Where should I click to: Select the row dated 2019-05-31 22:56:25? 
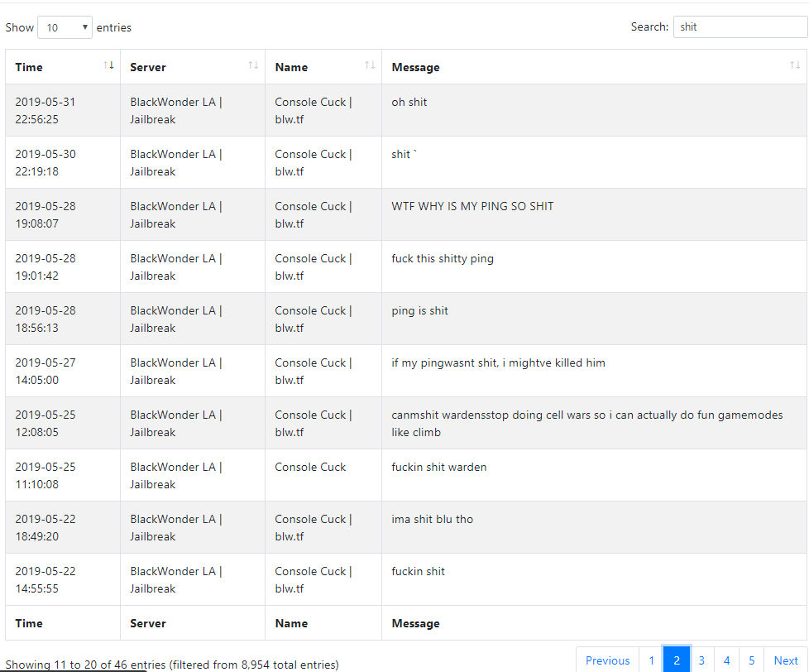tap(406, 110)
